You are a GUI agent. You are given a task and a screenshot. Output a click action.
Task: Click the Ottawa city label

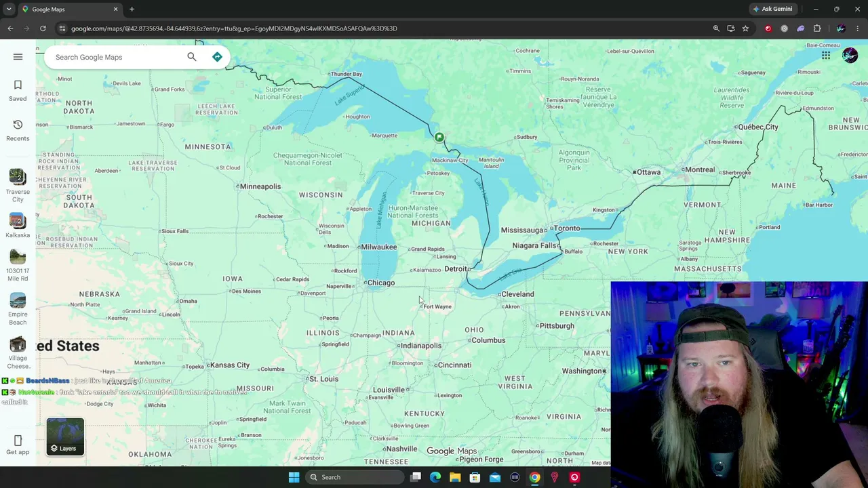pyautogui.click(x=648, y=172)
